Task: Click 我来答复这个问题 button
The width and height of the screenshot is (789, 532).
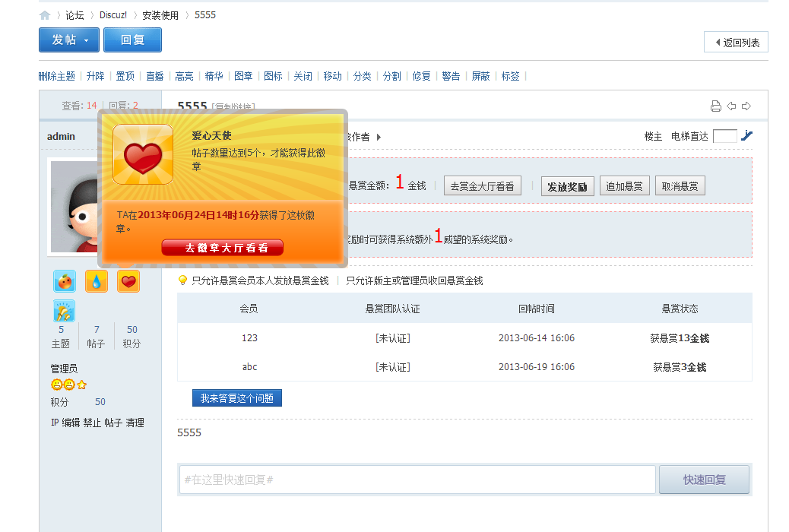Action: tap(237, 398)
